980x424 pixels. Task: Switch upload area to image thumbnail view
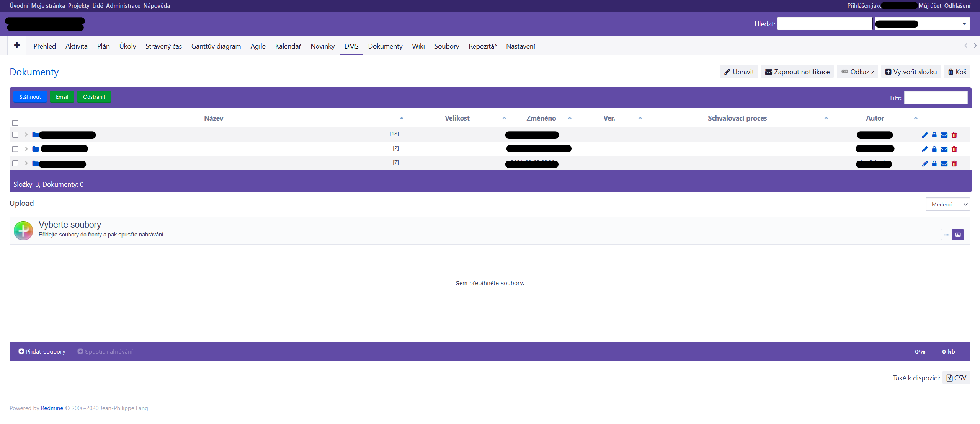pos(958,234)
